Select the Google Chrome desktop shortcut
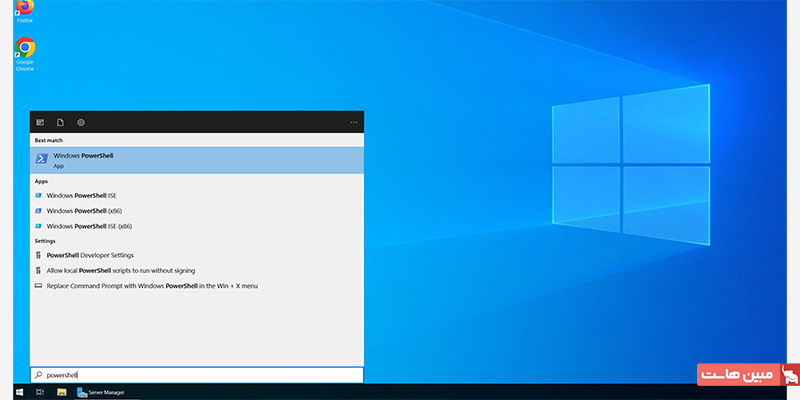The image size is (800, 400). (x=25, y=50)
